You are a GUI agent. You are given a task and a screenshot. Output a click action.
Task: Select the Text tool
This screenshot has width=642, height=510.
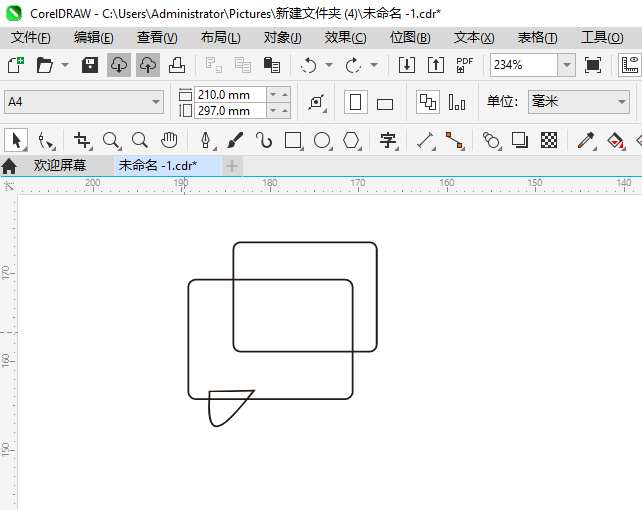coord(388,141)
